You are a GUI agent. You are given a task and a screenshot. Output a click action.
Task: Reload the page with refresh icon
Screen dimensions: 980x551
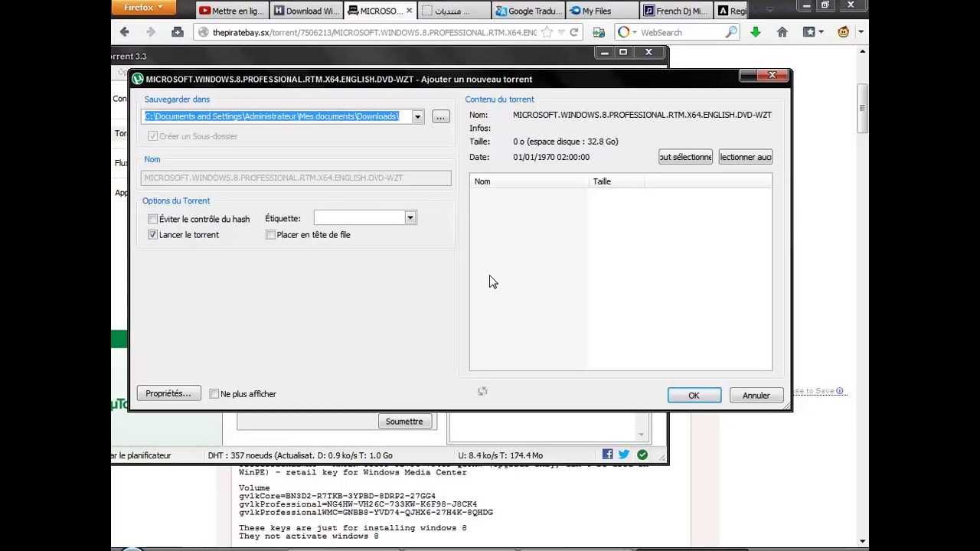coord(574,32)
